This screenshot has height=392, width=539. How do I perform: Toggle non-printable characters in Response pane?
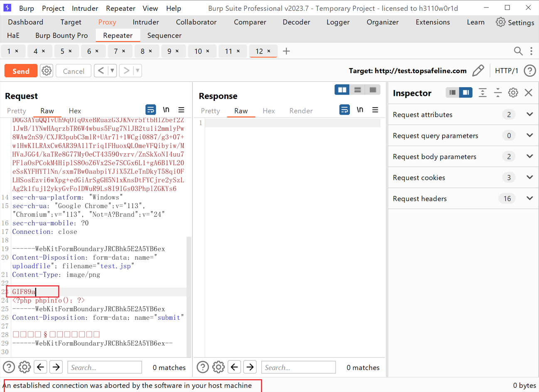coord(360,110)
